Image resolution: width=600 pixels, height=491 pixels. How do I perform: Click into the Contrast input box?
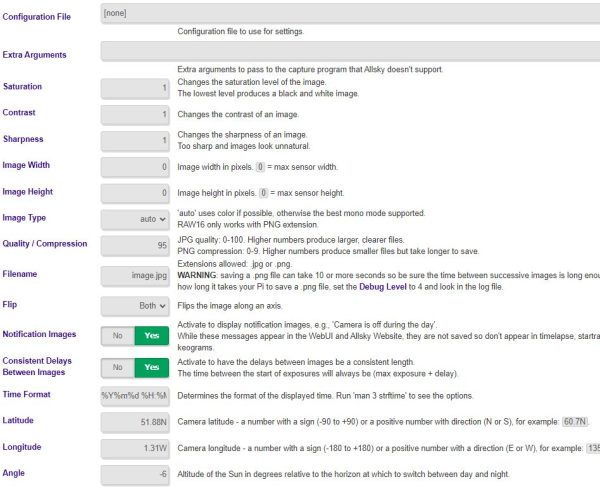(135, 113)
